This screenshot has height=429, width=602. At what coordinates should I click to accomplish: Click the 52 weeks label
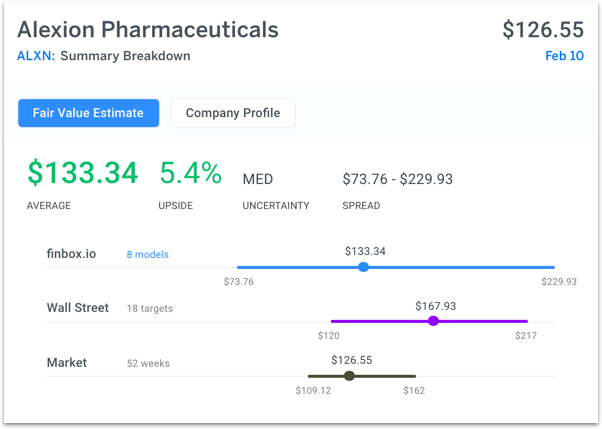[148, 363]
